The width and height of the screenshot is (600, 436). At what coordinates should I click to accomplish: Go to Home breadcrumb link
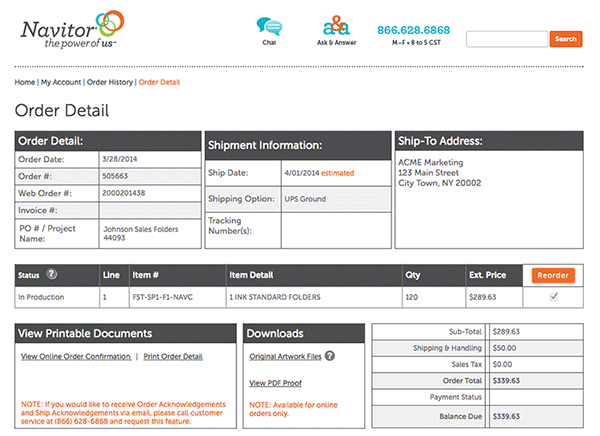[25, 81]
